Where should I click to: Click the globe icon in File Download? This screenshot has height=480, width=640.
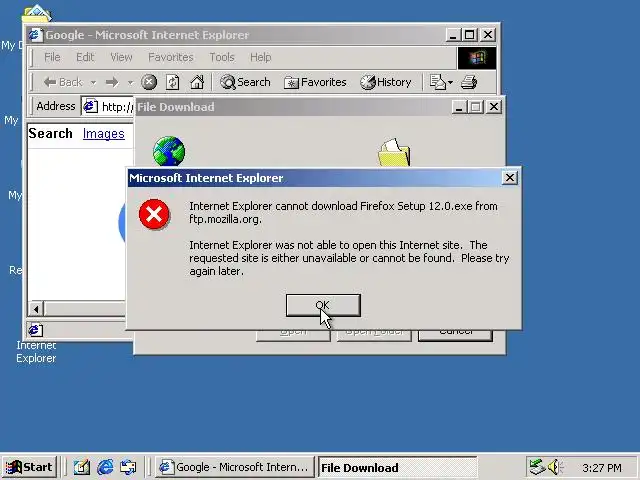169,151
